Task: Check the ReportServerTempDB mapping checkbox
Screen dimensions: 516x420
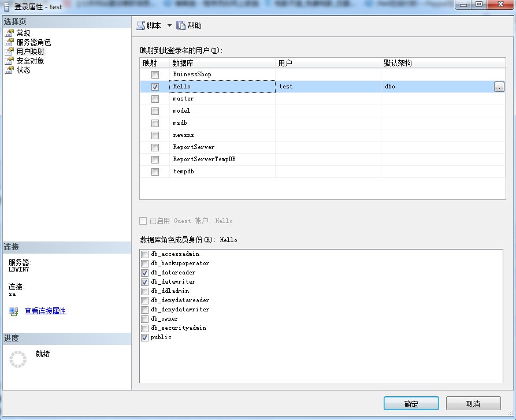Action: [x=155, y=160]
